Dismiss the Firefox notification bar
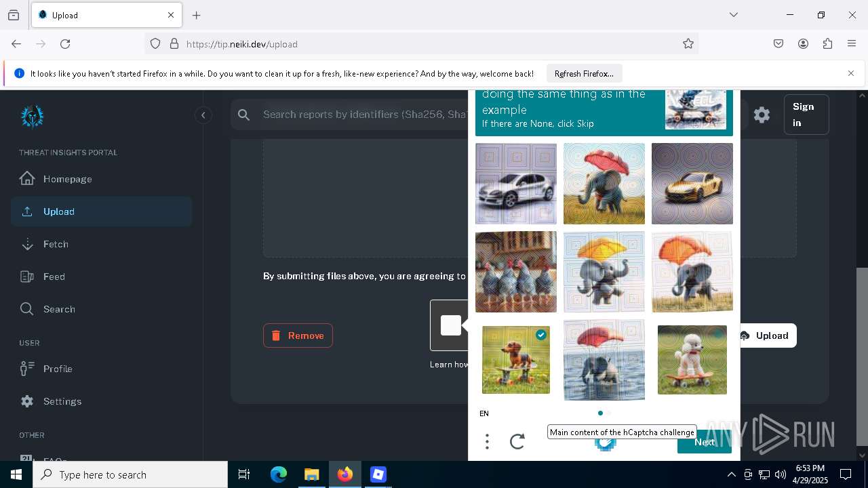 pyautogui.click(x=851, y=73)
